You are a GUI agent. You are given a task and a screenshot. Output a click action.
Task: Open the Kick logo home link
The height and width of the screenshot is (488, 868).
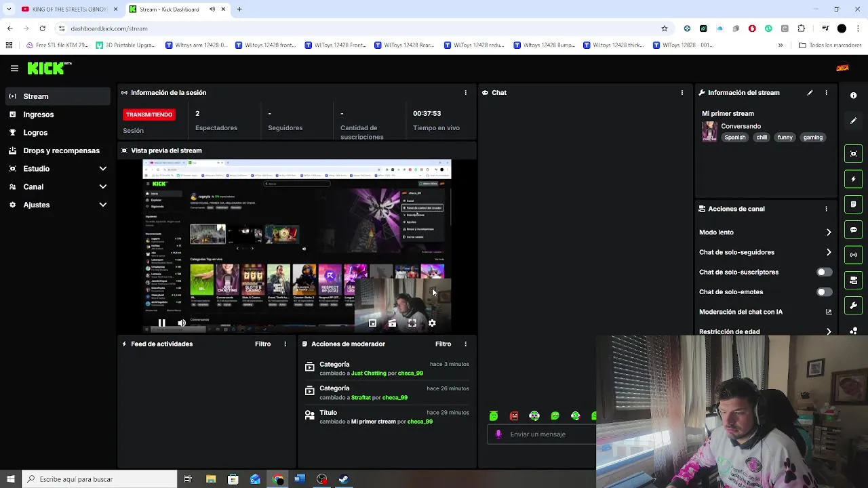point(49,68)
